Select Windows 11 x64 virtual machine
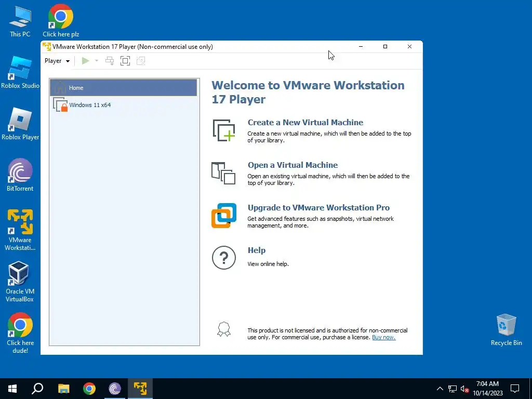 [124, 105]
